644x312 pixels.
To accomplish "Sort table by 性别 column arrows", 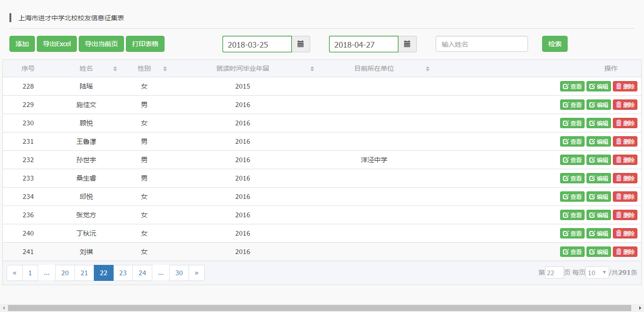I will tap(165, 69).
